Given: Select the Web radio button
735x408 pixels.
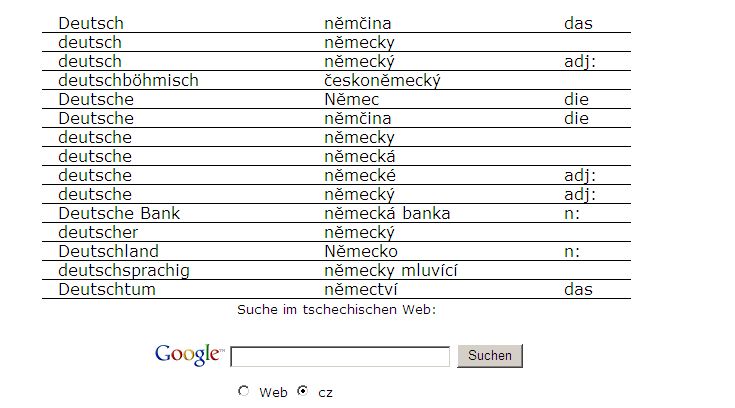Looking at the screenshot, I should point(244,391).
